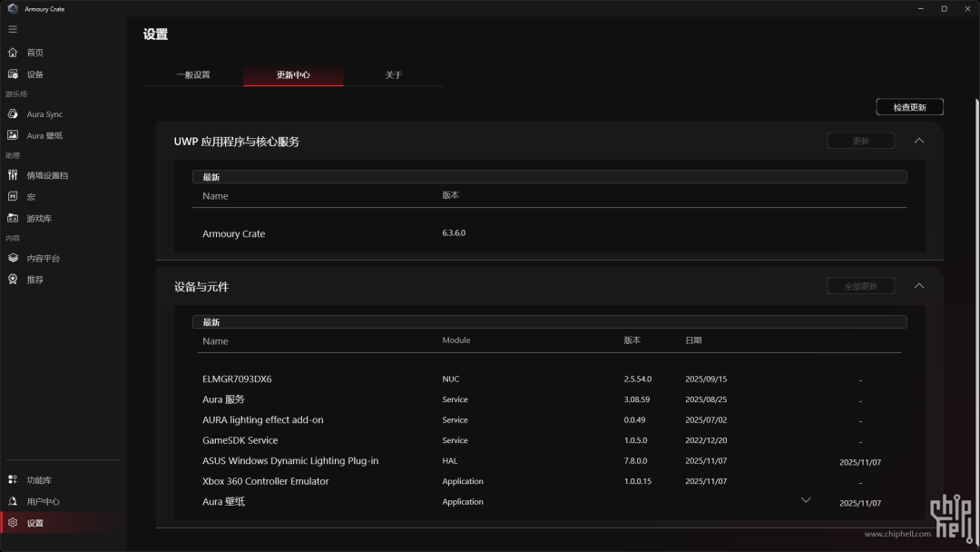Screen dimensions: 980x552
Task: Click the HAL module cell
Action: coord(449,460)
